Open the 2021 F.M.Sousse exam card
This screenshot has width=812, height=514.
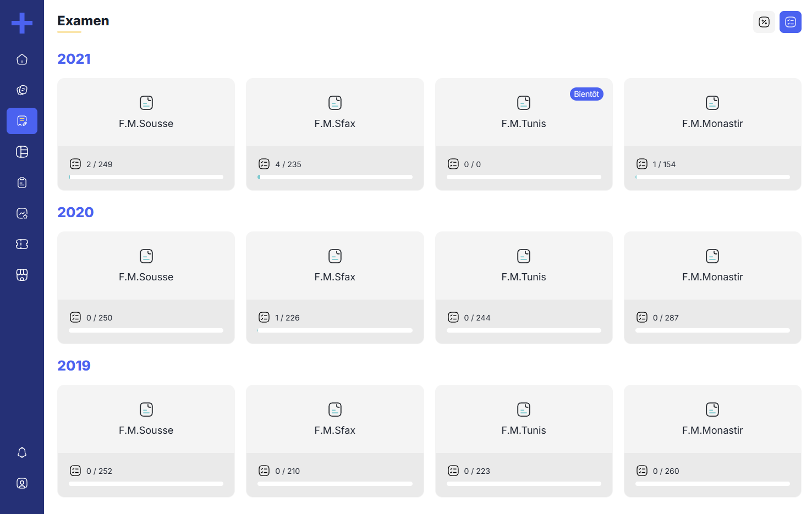(x=146, y=124)
